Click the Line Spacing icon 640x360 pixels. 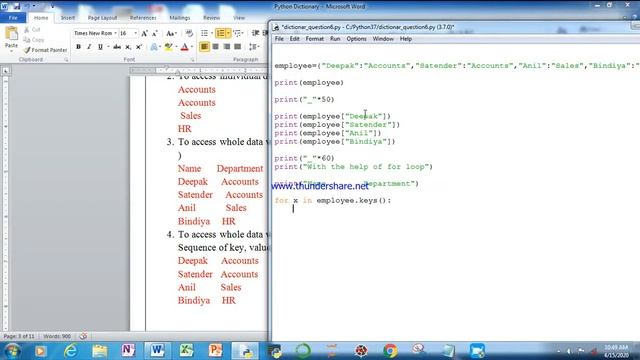253,47
